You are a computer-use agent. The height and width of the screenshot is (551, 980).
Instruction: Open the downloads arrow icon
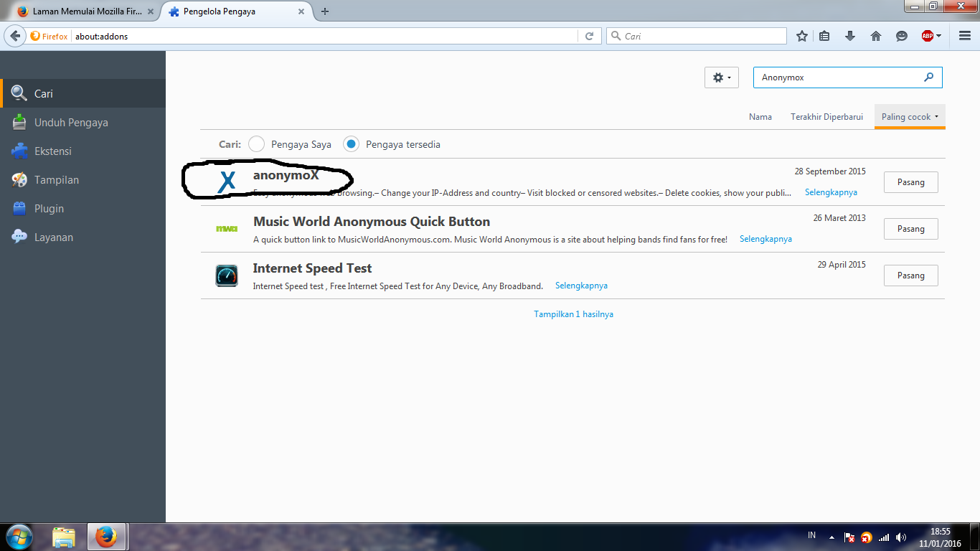(x=850, y=36)
